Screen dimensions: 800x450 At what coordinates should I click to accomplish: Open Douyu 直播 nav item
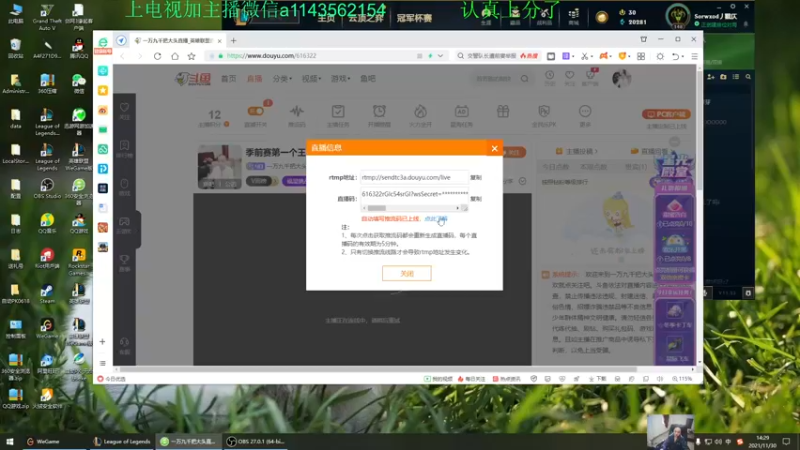click(254, 79)
